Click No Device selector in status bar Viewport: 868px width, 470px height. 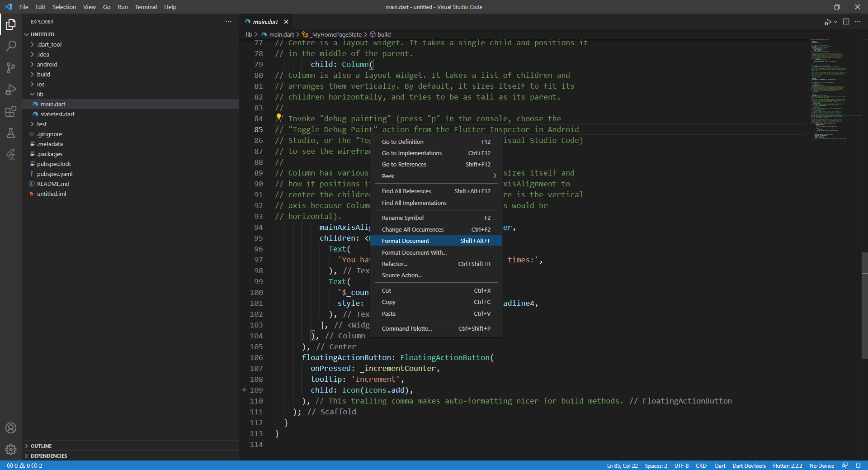pos(821,465)
